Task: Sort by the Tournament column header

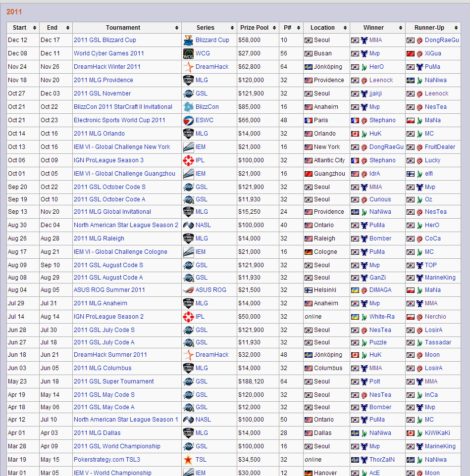Action: 177,28
